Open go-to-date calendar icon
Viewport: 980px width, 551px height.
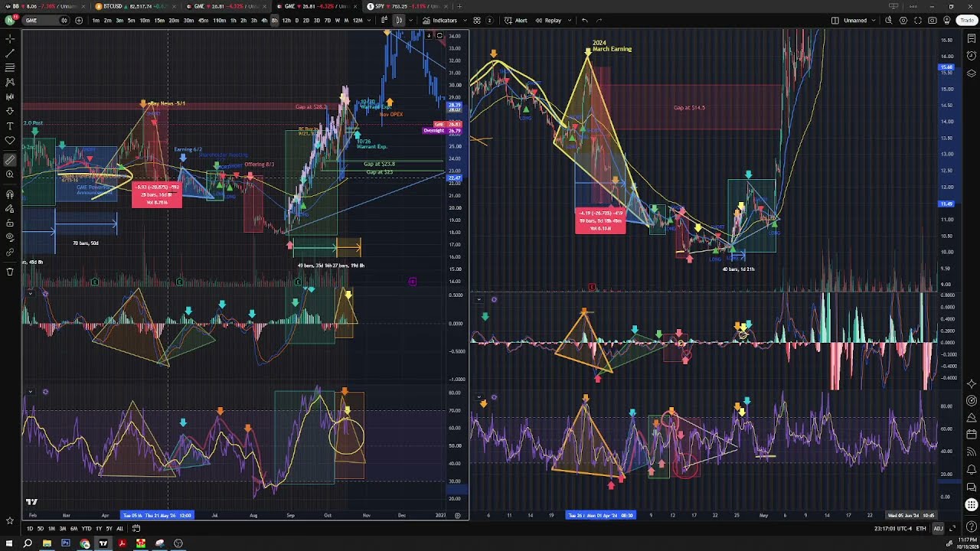pos(136,529)
